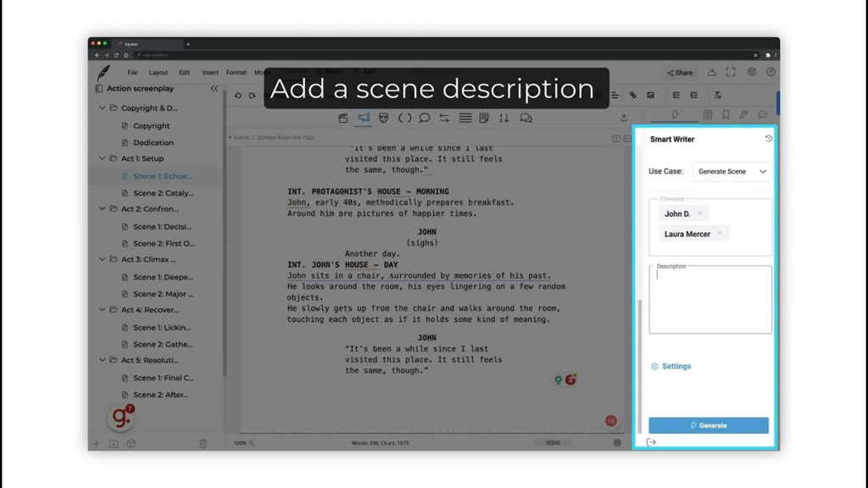Click the download icon beside Share
Viewport: 868px width, 488px height.
712,72
